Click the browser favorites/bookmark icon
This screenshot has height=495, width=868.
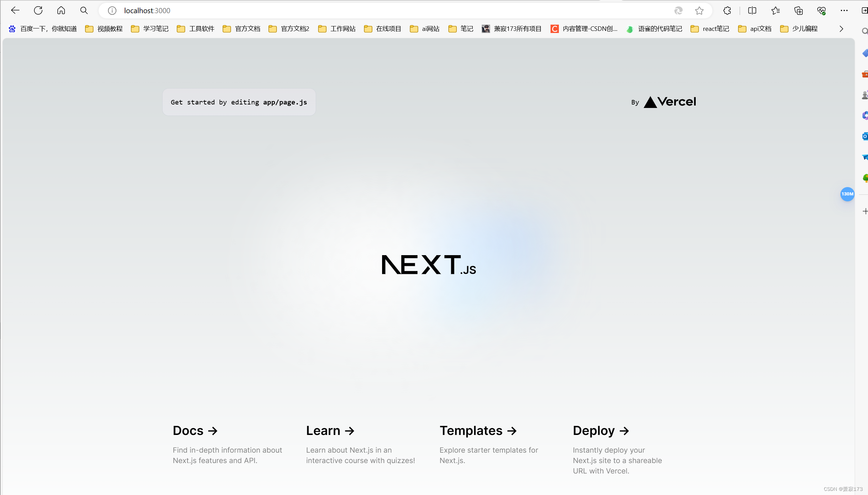tap(699, 10)
